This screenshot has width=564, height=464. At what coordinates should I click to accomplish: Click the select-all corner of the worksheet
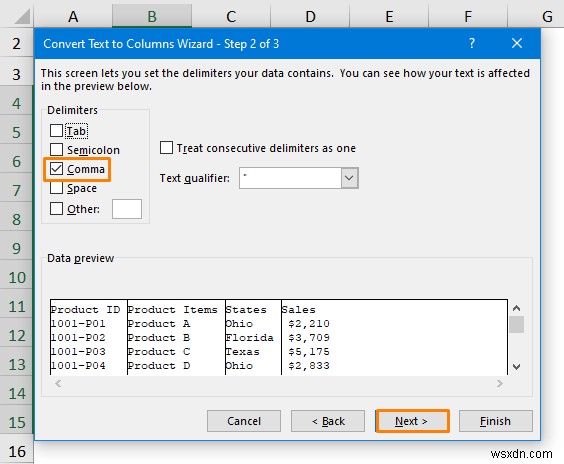coord(17,15)
